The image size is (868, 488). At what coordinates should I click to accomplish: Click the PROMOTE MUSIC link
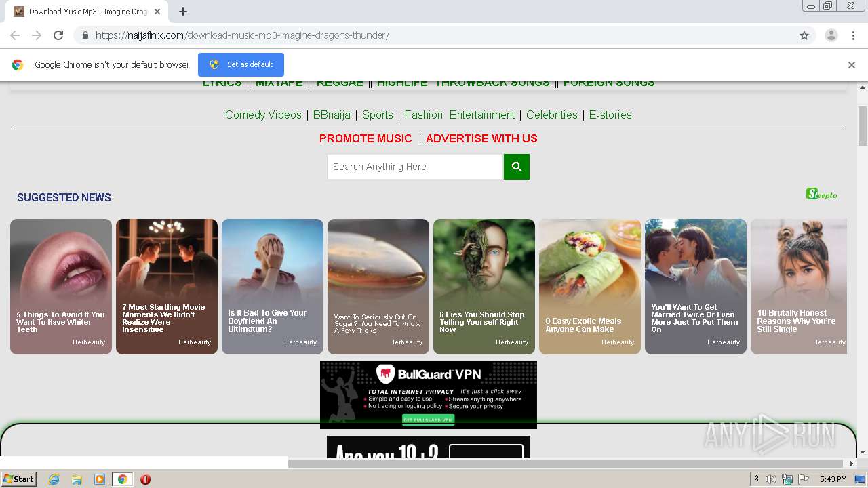366,138
